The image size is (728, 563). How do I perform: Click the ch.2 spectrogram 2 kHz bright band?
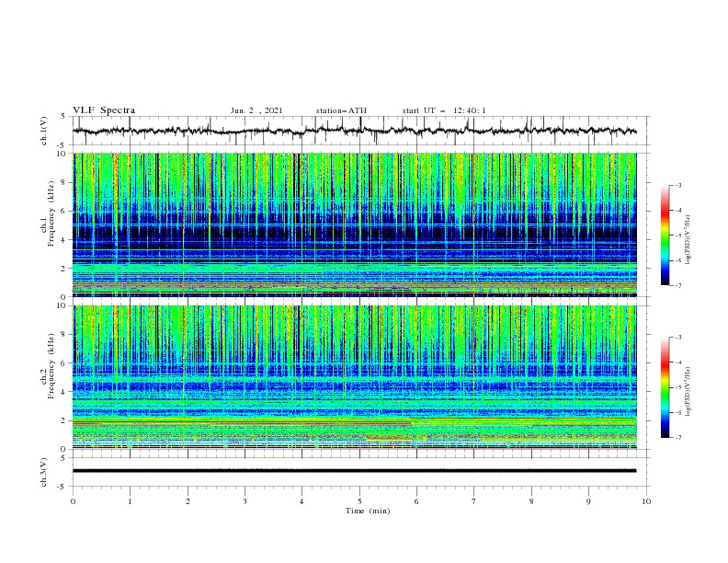tap(354, 420)
